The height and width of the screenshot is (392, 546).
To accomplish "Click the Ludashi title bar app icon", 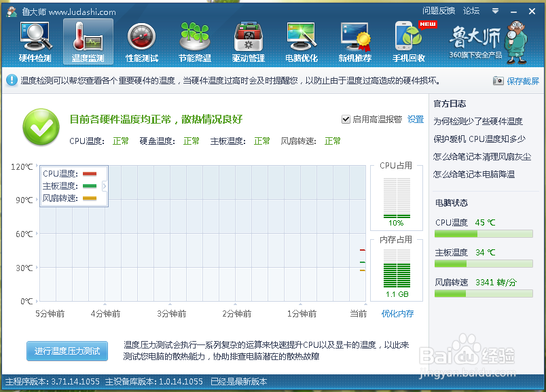I will pos(12,12).
